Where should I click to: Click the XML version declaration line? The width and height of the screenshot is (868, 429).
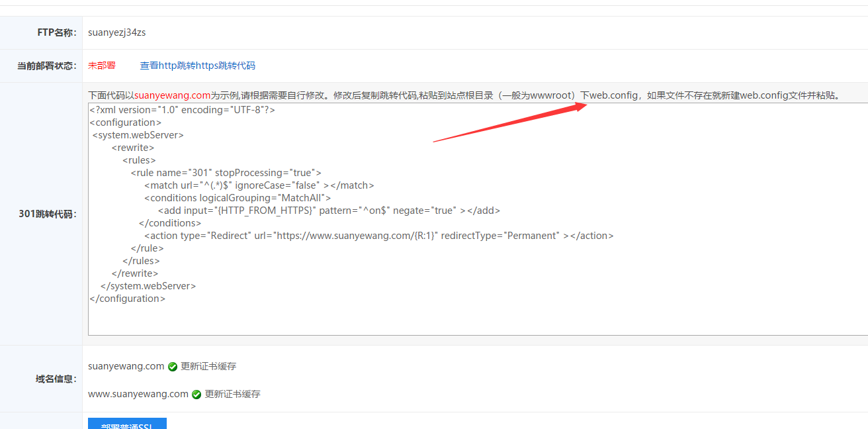tap(182, 110)
